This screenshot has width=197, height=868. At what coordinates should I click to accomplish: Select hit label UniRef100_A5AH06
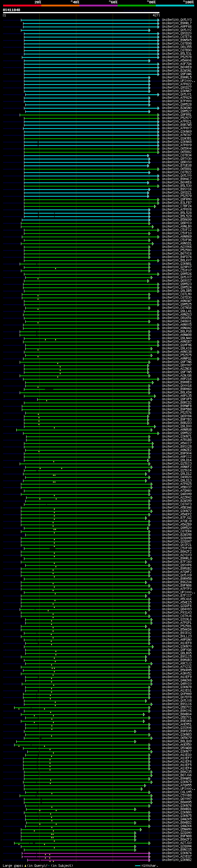click(x=177, y=61)
